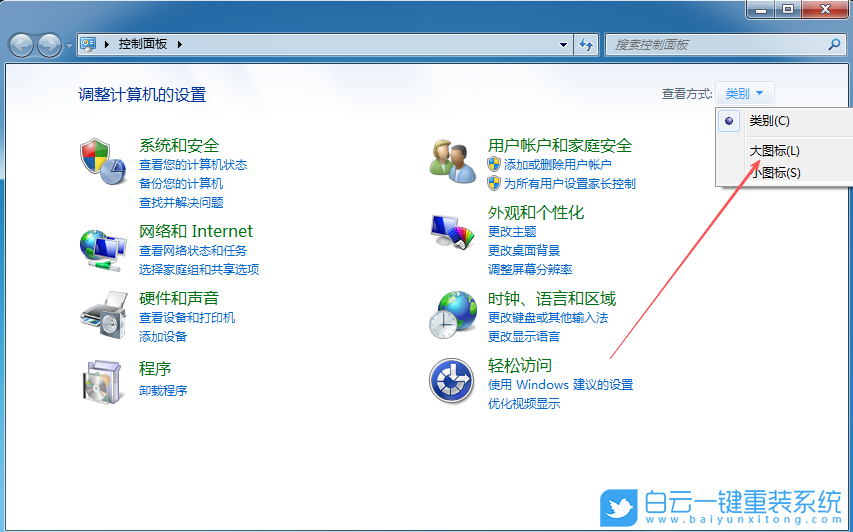853x532 pixels.
Task: Click 添加设备 link
Action: pos(163,336)
